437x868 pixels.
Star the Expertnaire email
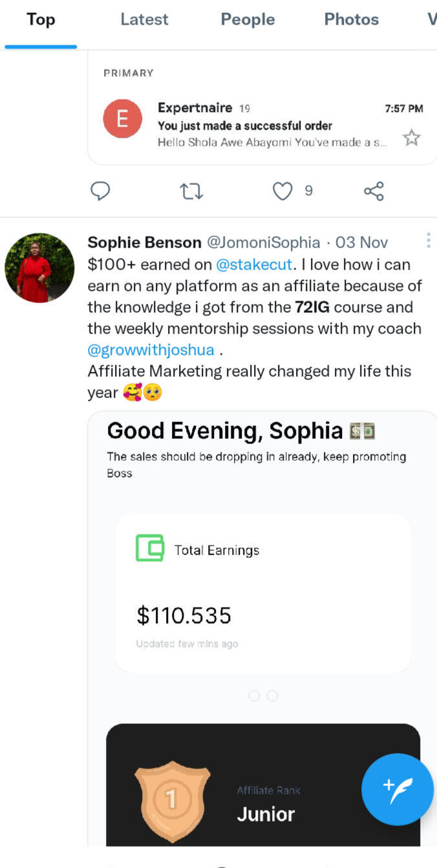click(x=411, y=137)
